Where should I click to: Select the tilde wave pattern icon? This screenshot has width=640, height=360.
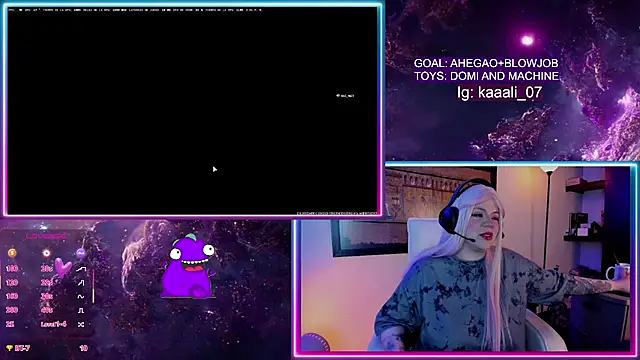[x=81, y=296]
